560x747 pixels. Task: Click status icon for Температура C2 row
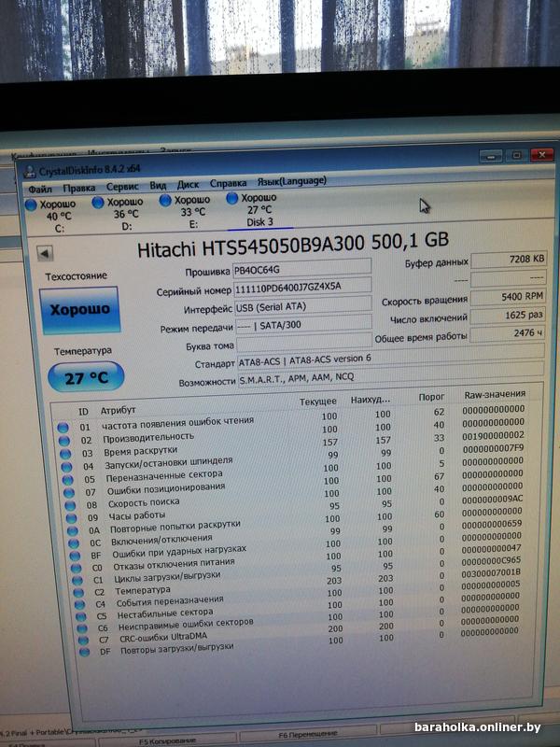click(x=79, y=593)
